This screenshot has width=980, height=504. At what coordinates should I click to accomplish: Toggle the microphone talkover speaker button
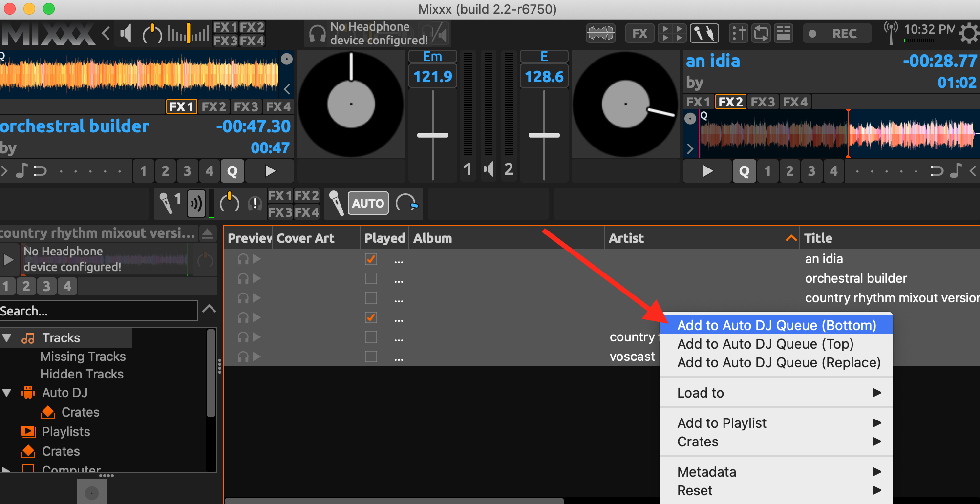coord(196,203)
